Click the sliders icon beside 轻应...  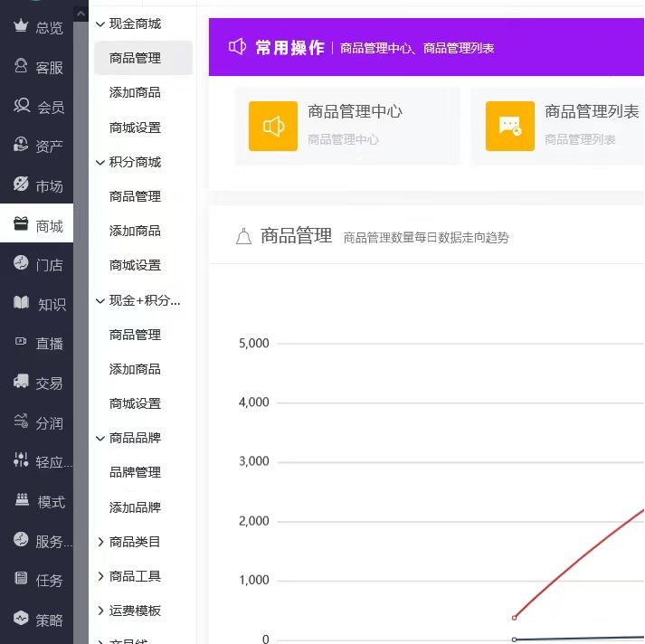pyautogui.click(x=21, y=460)
